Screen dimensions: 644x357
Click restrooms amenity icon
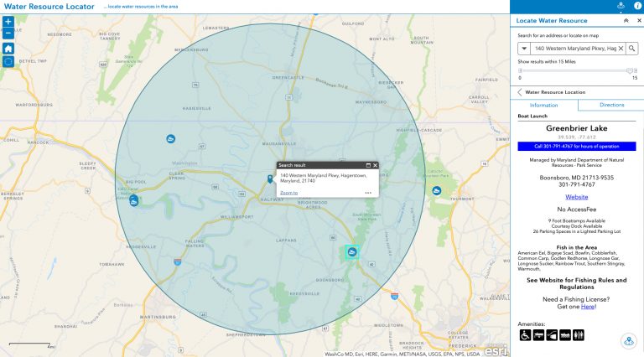point(579,335)
